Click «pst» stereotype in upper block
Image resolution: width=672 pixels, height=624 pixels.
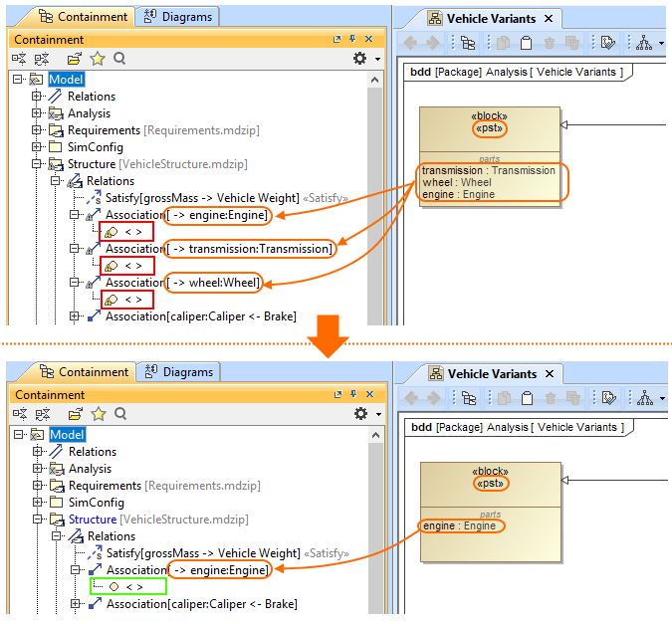[x=490, y=128]
